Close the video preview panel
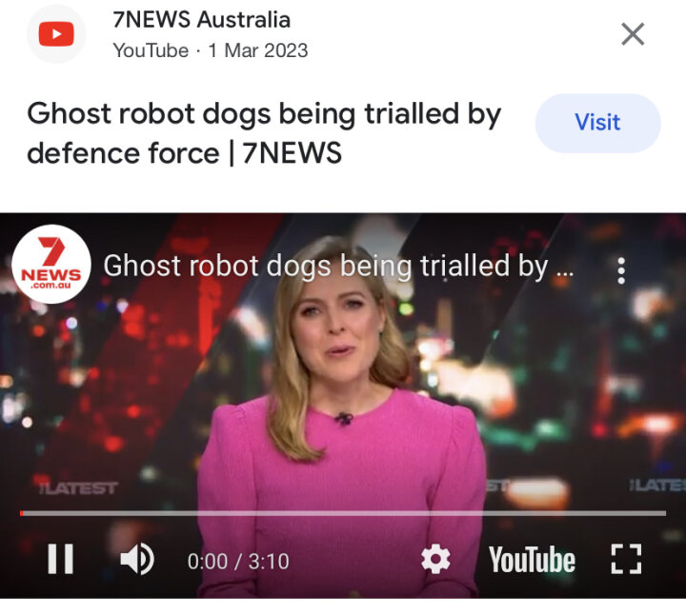Image resolution: width=686 pixels, height=616 pixels. tap(633, 34)
